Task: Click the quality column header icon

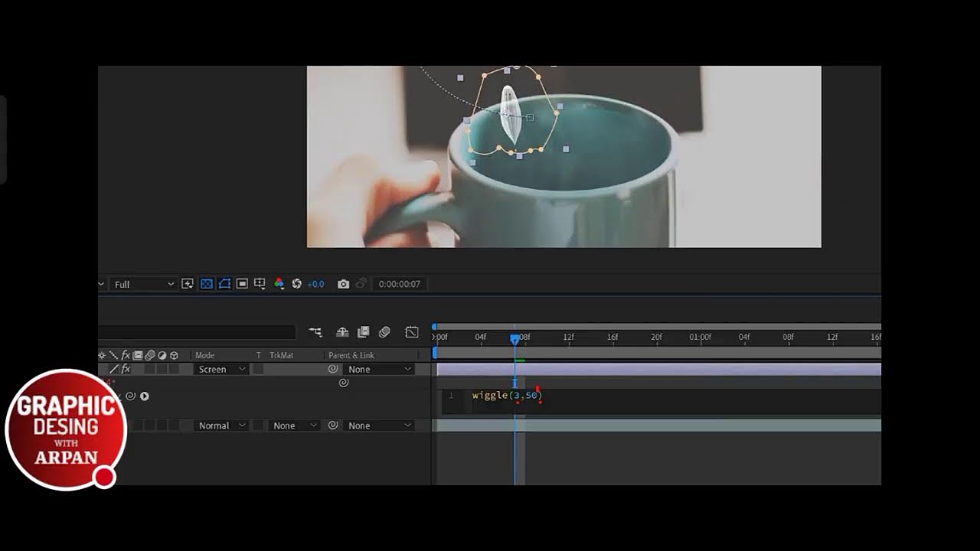Action: click(x=113, y=355)
